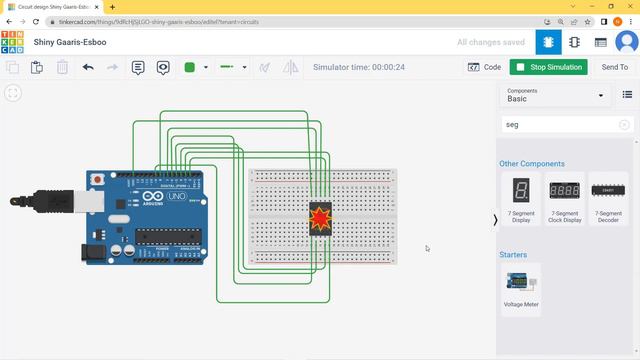
Task: Switch to schematic view icon
Action: [x=574, y=42]
